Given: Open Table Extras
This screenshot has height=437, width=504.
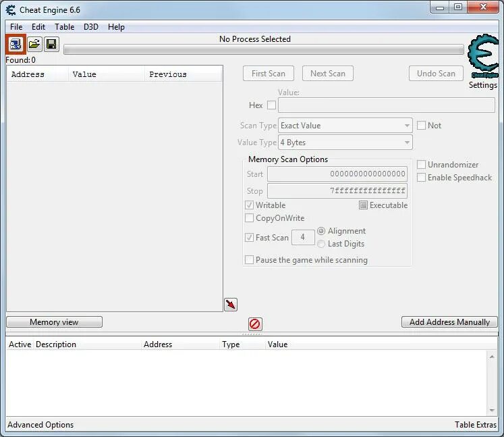Looking at the screenshot, I should pos(476,425).
